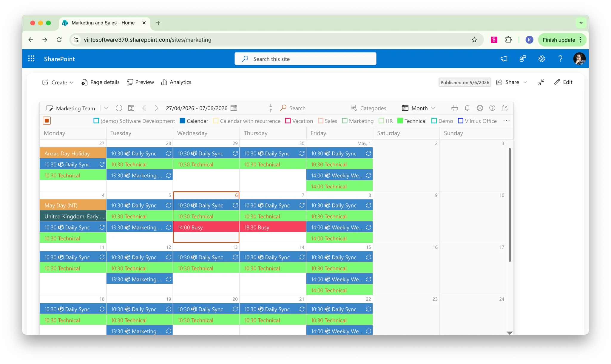Open Page details
Screen dimensions: 611x364
coord(101,82)
